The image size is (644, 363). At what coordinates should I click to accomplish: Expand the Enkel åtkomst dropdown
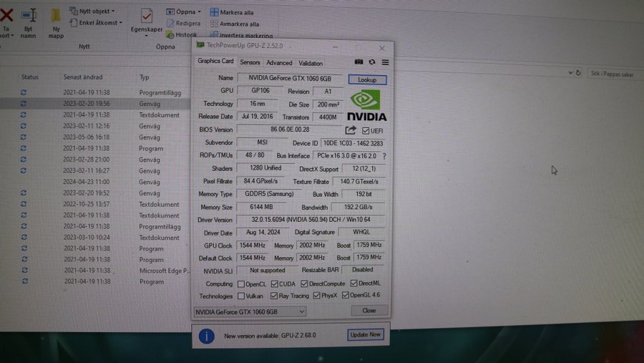[121, 23]
